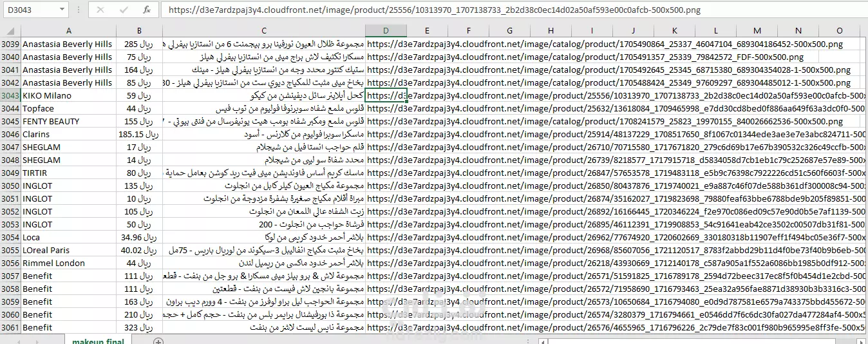The width and height of the screenshot is (868, 344).
Task: Click the SHEGLAM cell in row 3047
Action: (x=68, y=147)
